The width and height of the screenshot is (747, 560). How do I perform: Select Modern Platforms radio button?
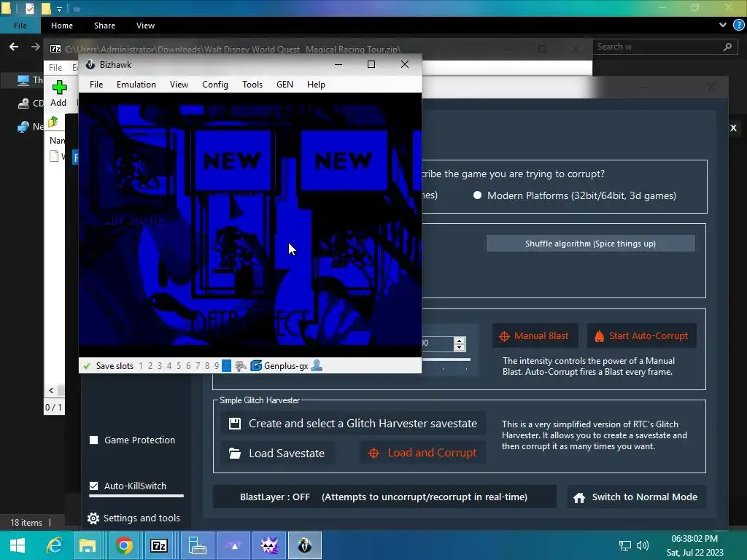click(x=477, y=195)
